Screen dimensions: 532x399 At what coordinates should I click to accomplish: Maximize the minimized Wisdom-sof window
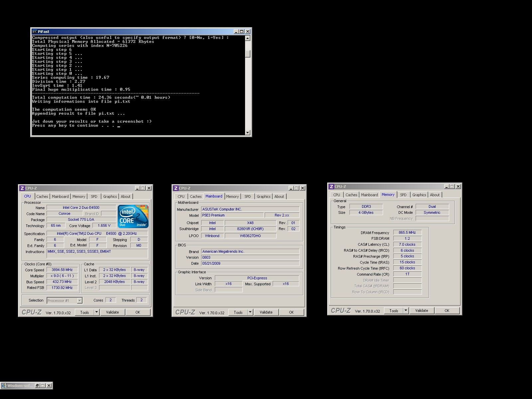pyautogui.click(x=43, y=386)
